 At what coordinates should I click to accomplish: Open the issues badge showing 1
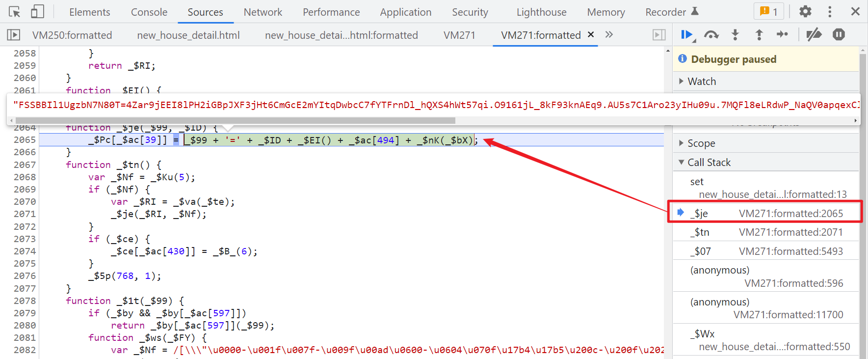pyautogui.click(x=768, y=11)
